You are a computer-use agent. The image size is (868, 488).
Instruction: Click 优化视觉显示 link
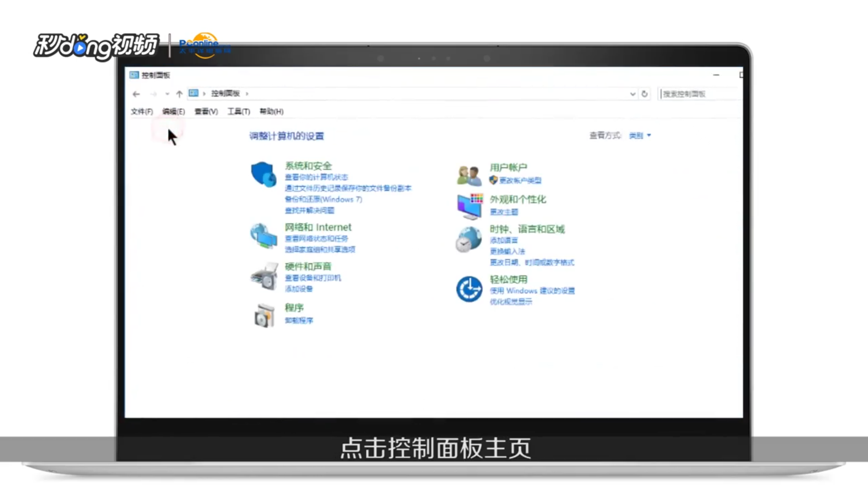511,302
